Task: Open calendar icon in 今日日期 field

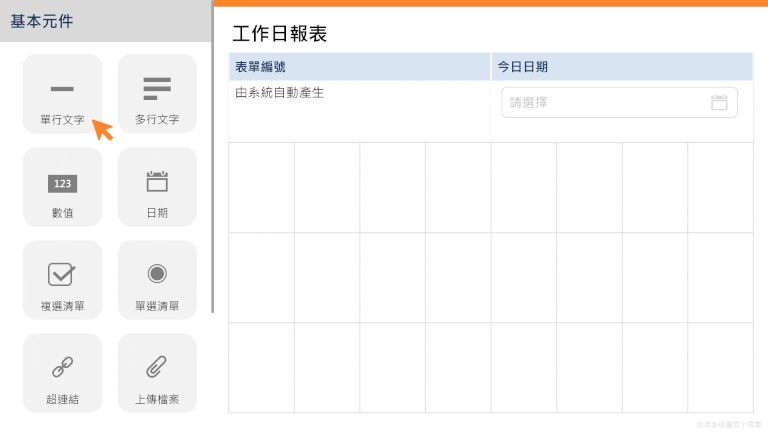Action: [x=719, y=102]
